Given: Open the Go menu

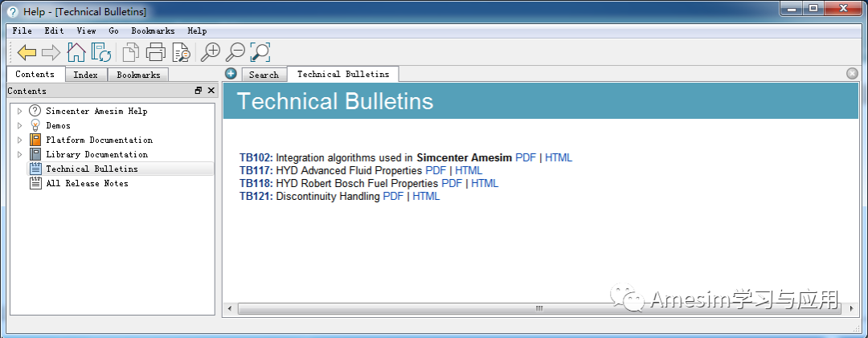Looking at the screenshot, I should pos(113,31).
